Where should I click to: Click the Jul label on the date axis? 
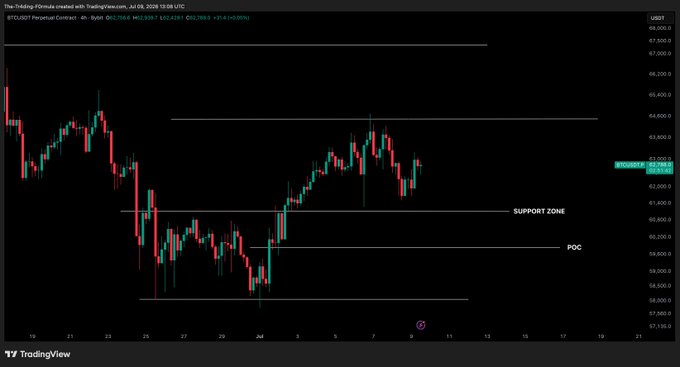[259, 336]
